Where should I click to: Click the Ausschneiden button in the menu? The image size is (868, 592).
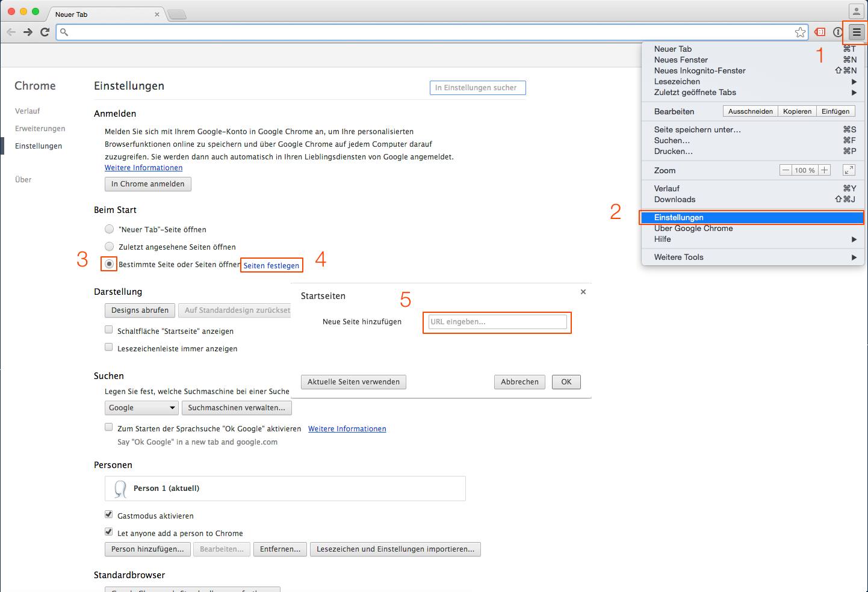coord(750,111)
